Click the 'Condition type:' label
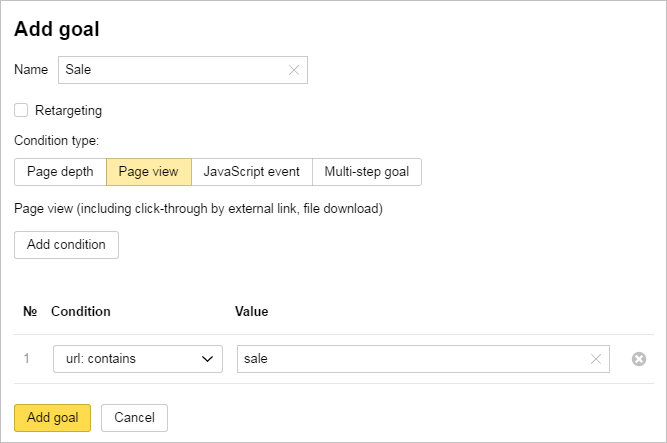The height and width of the screenshot is (443, 667). click(56, 141)
